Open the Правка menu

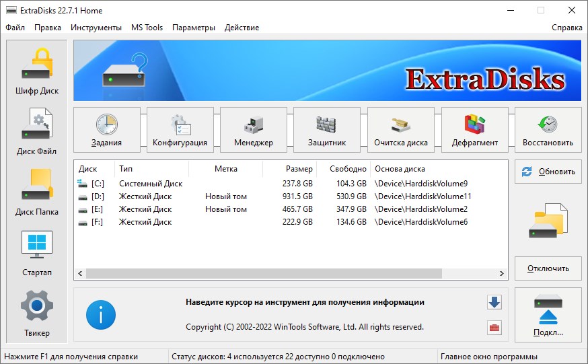coord(48,28)
